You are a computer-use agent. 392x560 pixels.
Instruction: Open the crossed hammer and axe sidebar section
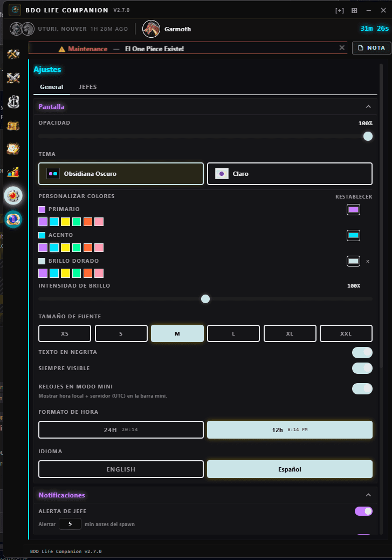coord(13,54)
